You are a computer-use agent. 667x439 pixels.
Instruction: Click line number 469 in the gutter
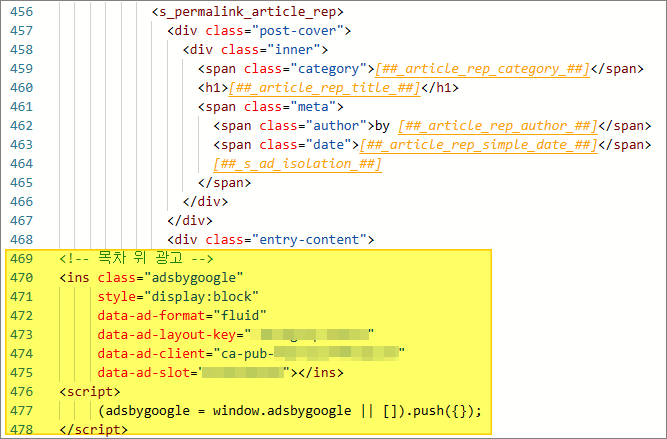[x=21, y=258]
